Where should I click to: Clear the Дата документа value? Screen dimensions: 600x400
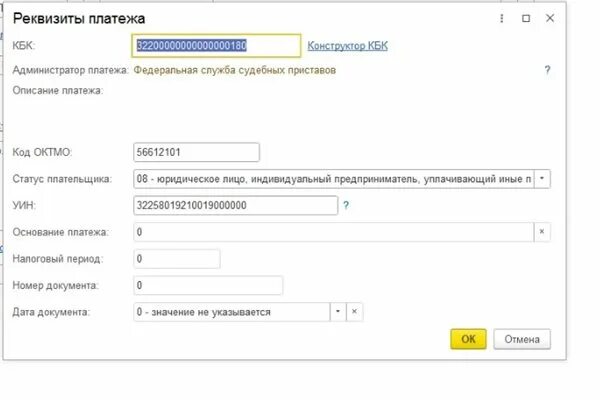tap(355, 312)
